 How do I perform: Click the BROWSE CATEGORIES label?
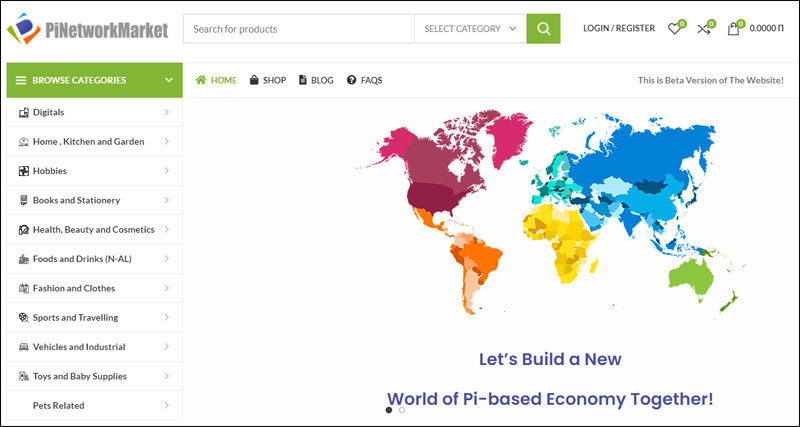tap(79, 80)
